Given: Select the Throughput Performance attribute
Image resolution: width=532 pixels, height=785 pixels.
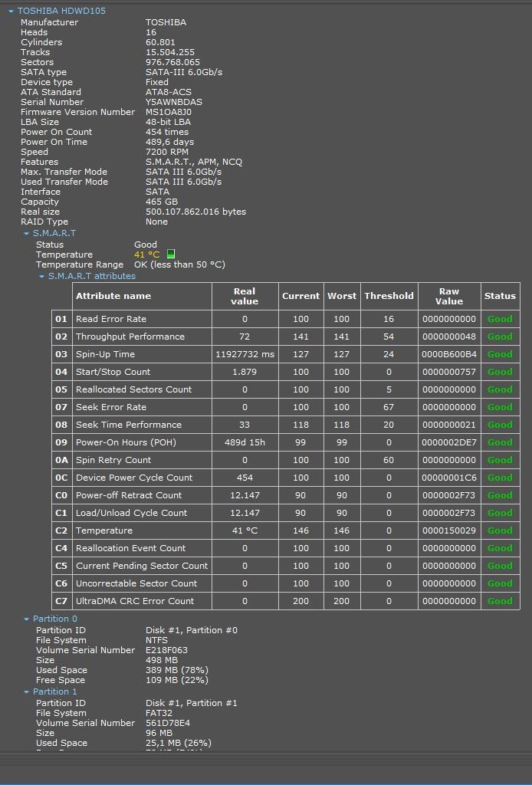Looking at the screenshot, I should coord(130,337).
